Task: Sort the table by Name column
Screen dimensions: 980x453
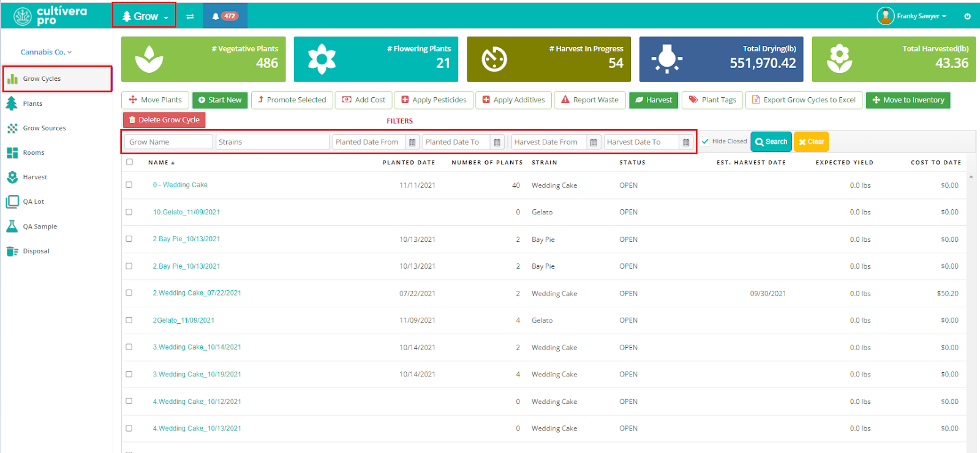Action: [161, 163]
